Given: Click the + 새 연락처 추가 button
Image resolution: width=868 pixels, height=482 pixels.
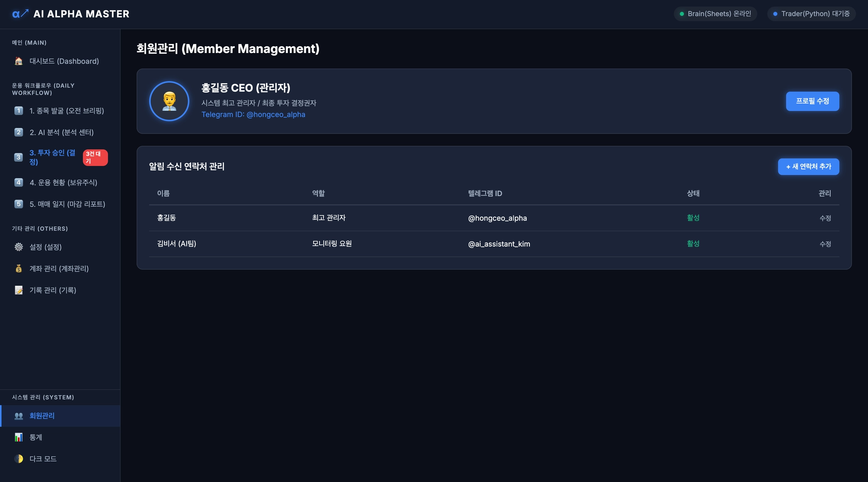Looking at the screenshot, I should (x=808, y=166).
